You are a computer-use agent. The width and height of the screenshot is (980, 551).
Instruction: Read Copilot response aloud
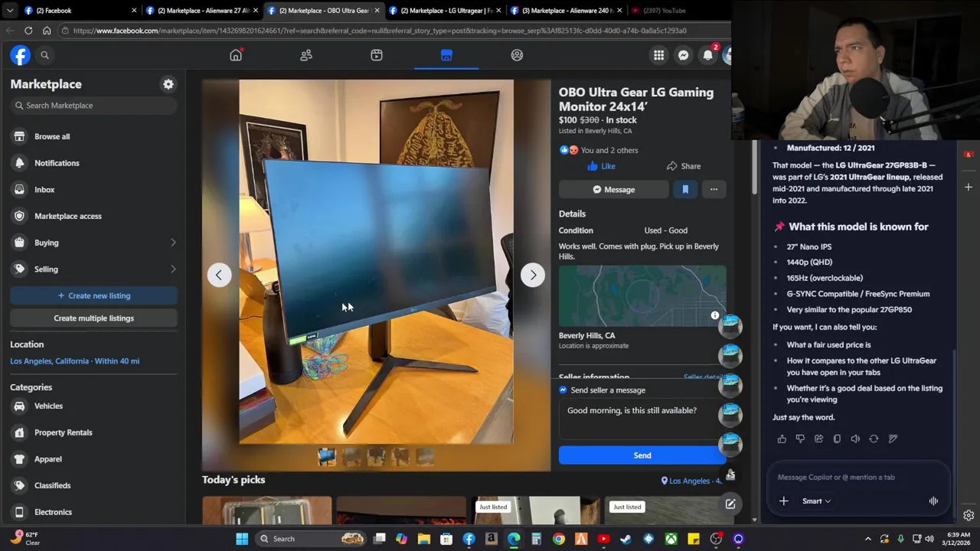855,439
